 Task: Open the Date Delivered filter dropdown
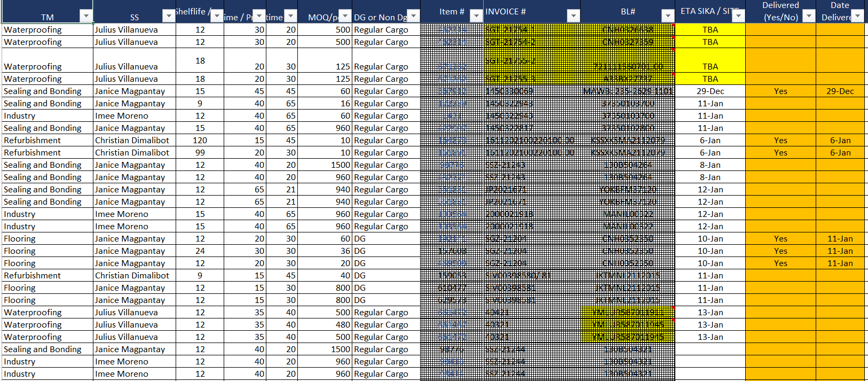point(857,17)
